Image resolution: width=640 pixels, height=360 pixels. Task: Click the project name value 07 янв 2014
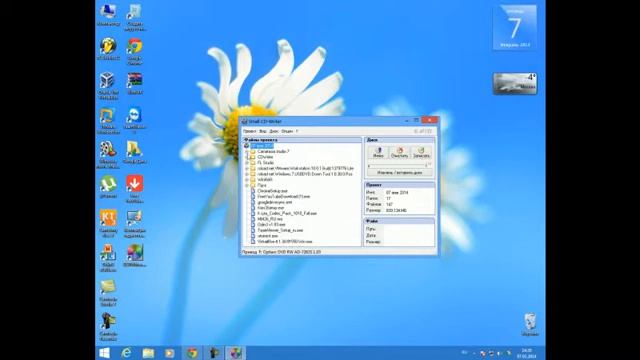397,192
